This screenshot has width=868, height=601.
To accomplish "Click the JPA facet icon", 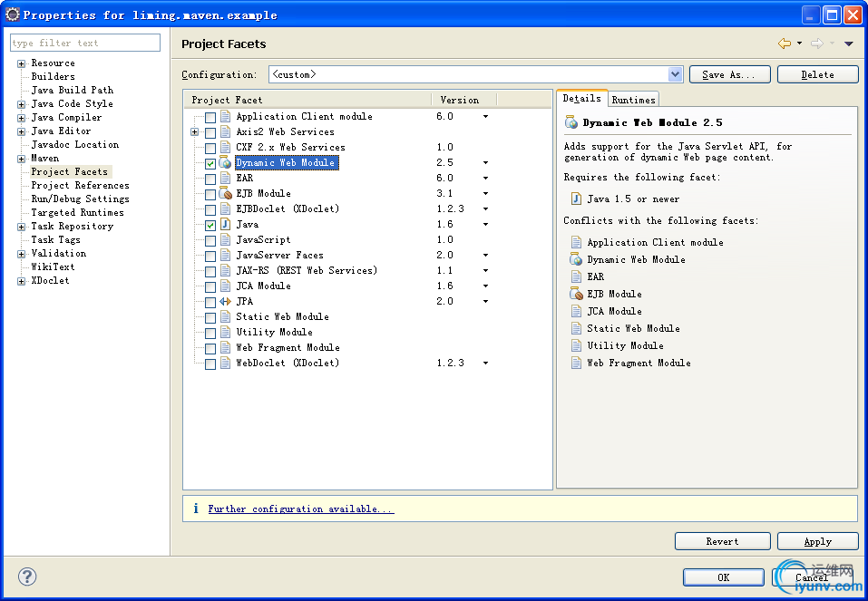I will pyautogui.click(x=225, y=302).
